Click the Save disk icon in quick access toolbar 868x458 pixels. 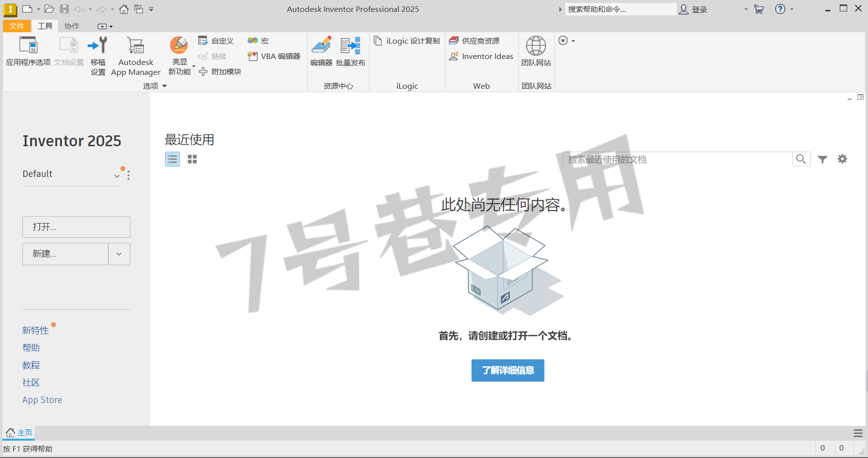coord(64,9)
